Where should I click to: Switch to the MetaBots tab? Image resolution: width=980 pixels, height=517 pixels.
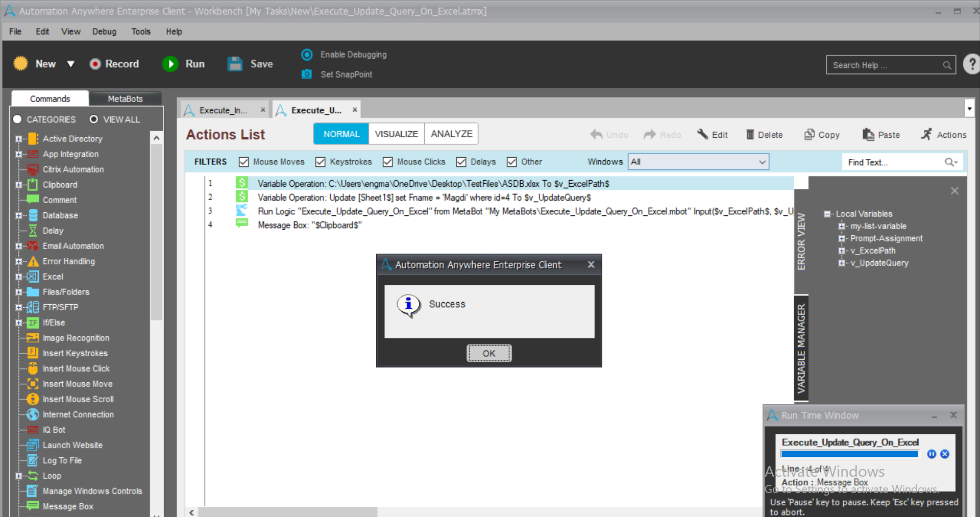125,99
